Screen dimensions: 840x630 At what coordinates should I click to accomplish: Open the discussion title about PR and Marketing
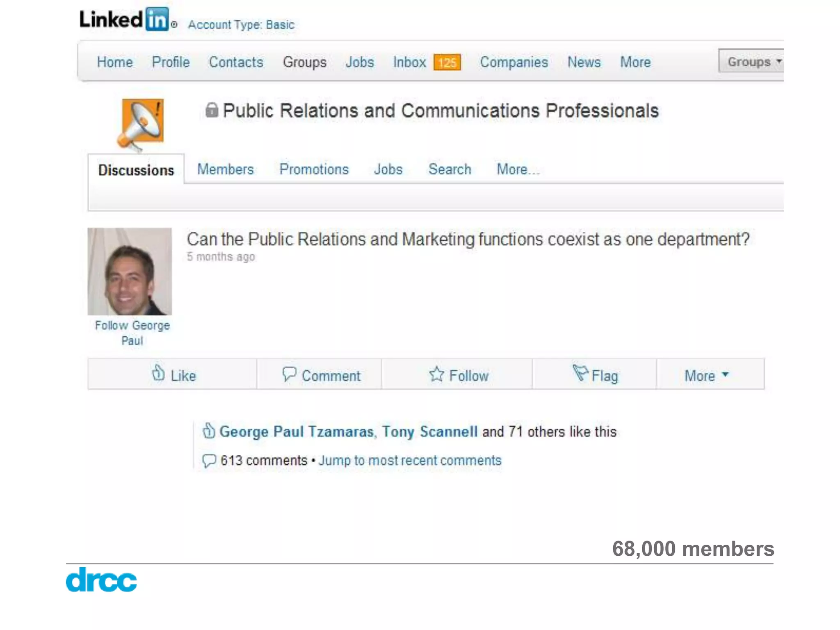pyautogui.click(x=468, y=239)
